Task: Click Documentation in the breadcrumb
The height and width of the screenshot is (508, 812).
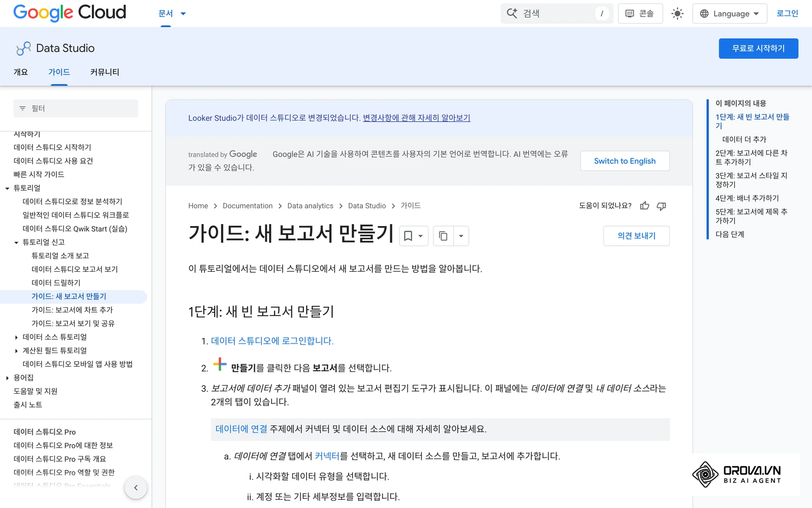Action: (x=248, y=206)
